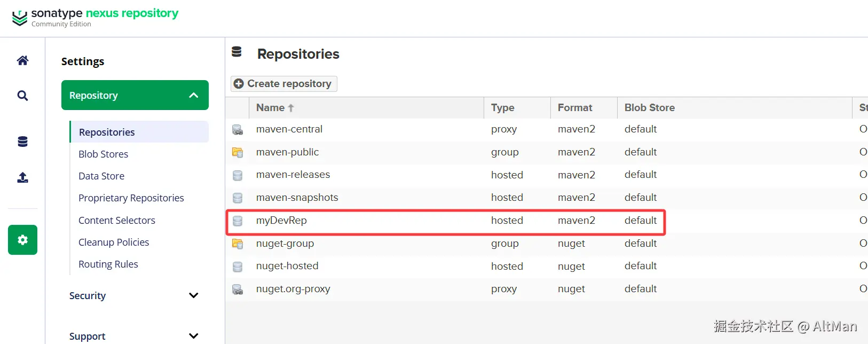Screen dimensions: 868x344
Task: Sort the table by Type column
Action: [x=502, y=108]
